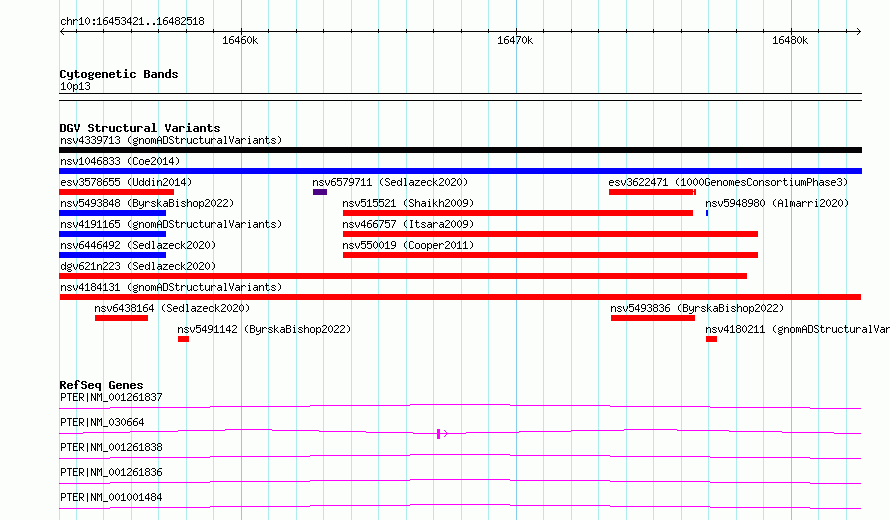This screenshot has width=890, height=520.
Task: Click the red nsv5493836 variant bar
Action: coord(653,318)
